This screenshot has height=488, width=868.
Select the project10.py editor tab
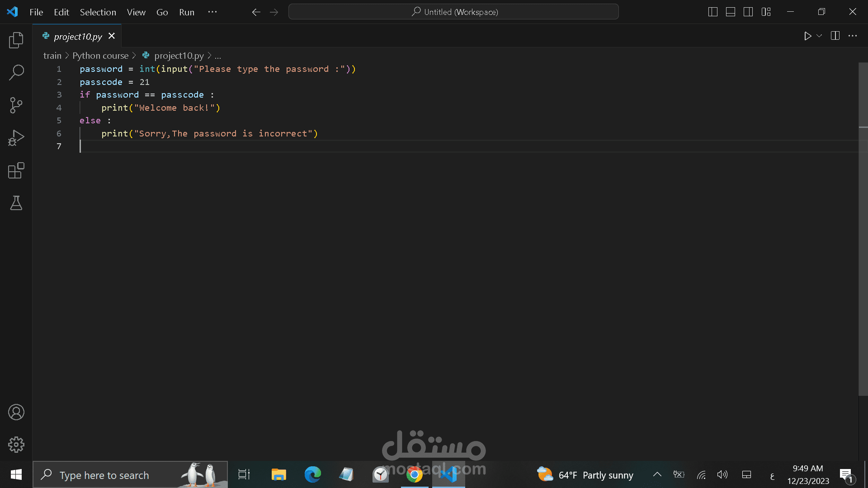pyautogui.click(x=78, y=36)
